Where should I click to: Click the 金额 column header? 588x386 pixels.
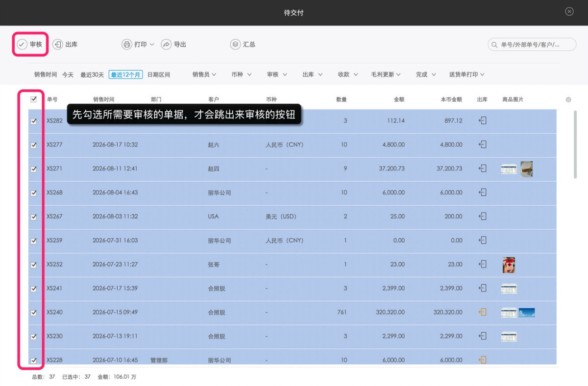399,99
